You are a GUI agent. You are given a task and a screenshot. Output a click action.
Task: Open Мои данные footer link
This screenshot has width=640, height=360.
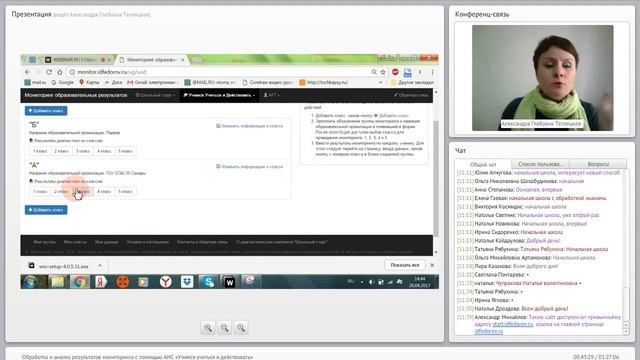(x=106, y=242)
